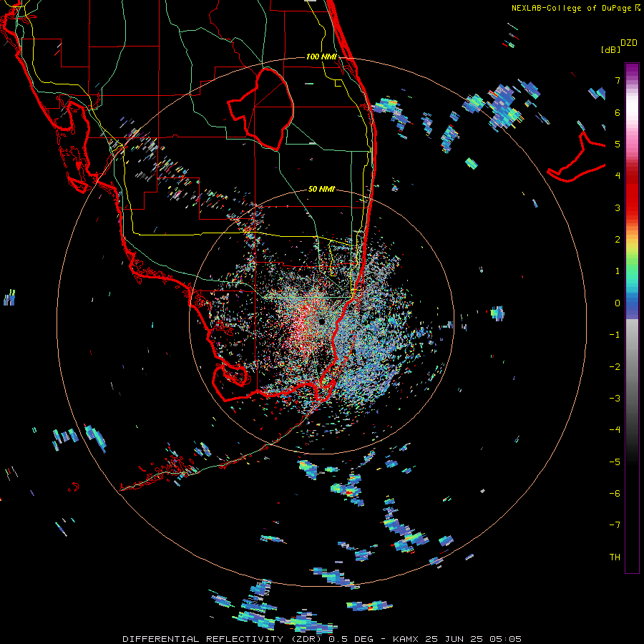Click the -4 dB value on the color scale

point(615,429)
